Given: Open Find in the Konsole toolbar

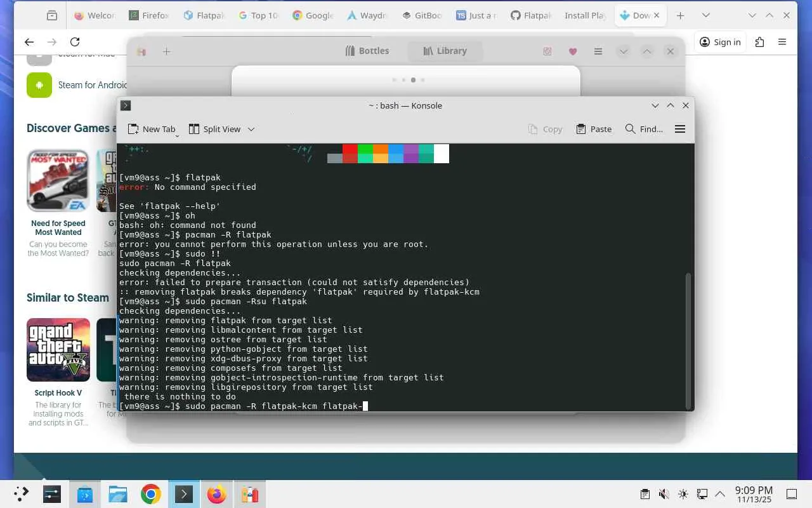Looking at the screenshot, I should (644, 129).
